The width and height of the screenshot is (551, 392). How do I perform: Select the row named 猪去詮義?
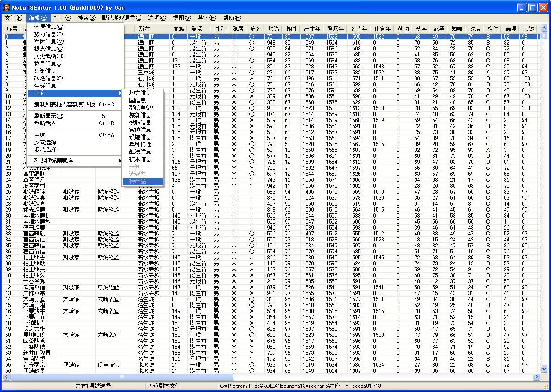(272, 209)
